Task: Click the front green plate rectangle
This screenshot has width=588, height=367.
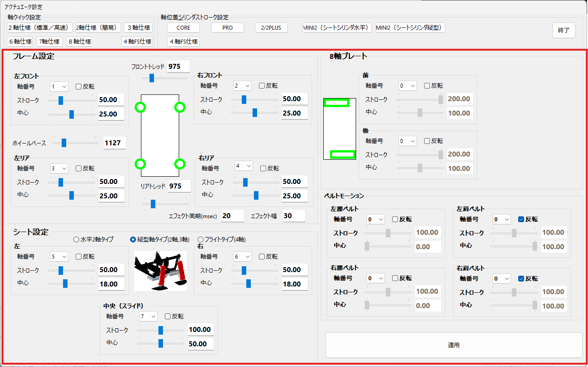Action: 337,103
